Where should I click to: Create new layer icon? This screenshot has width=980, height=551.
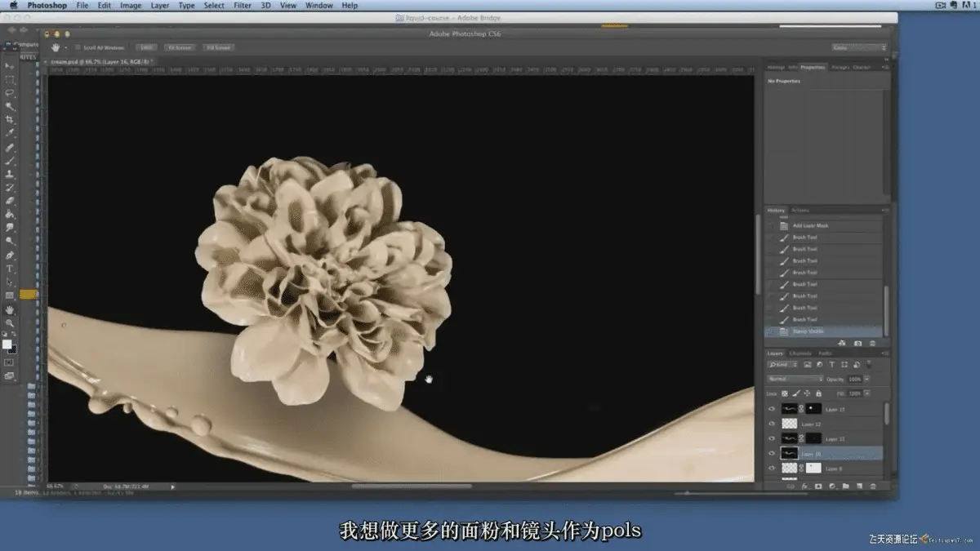(x=859, y=487)
